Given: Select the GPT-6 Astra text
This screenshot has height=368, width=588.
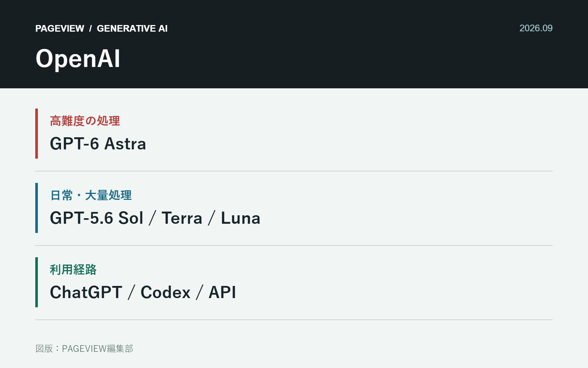Looking at the screenshot, I should pyautogui.click(x=98, y=144).
